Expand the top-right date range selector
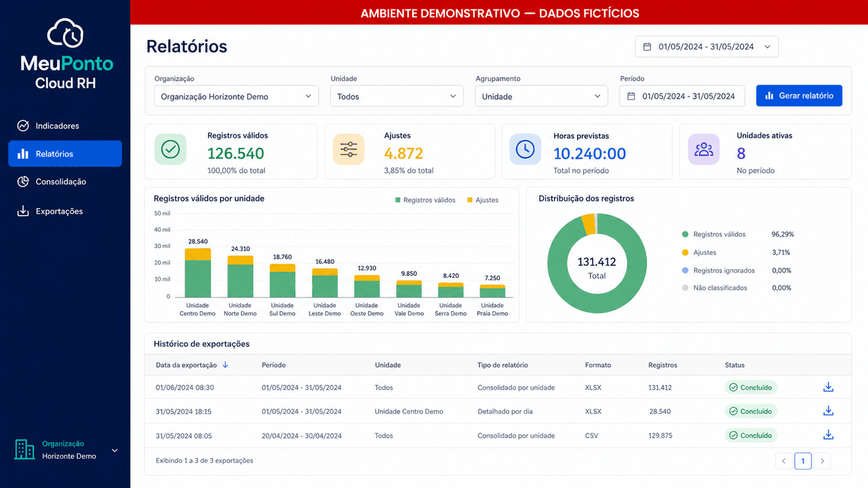The width and height of the screenshot is (868, 488). (707, 47)
